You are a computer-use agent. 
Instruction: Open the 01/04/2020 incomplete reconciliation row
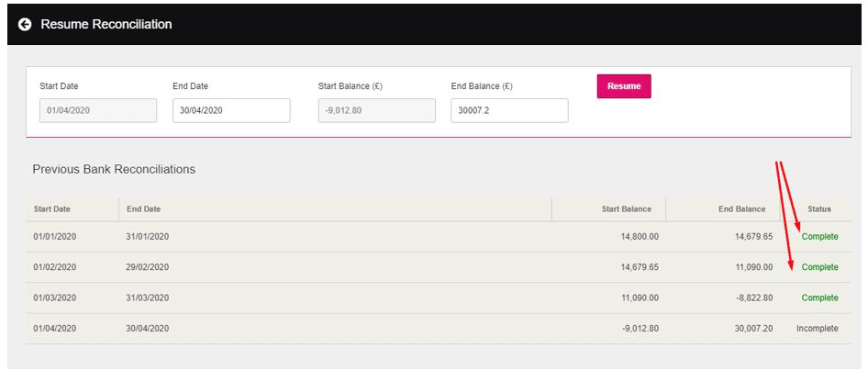(55, 329)
